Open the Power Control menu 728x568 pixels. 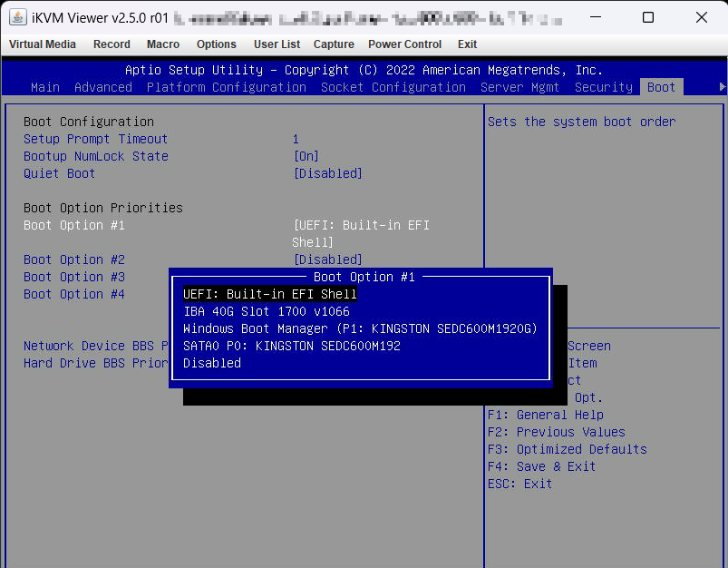[x=404, y=44]
